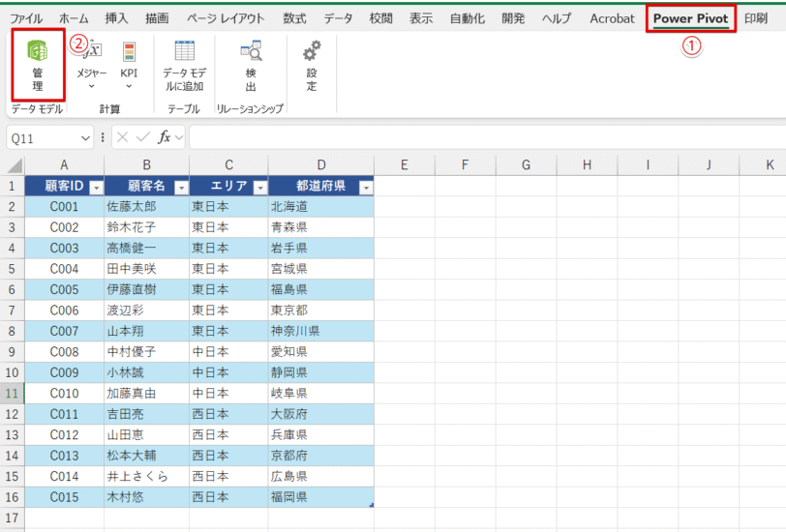Switch to the 自動化 tab
786x532 pixels.
coord(467,18)
